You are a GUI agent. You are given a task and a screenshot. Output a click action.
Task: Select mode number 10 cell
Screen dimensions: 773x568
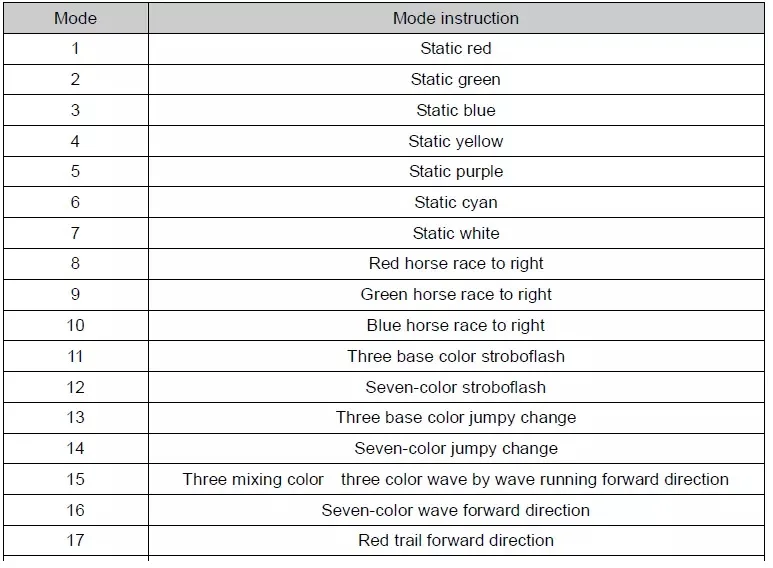click(x=75, y=325)
